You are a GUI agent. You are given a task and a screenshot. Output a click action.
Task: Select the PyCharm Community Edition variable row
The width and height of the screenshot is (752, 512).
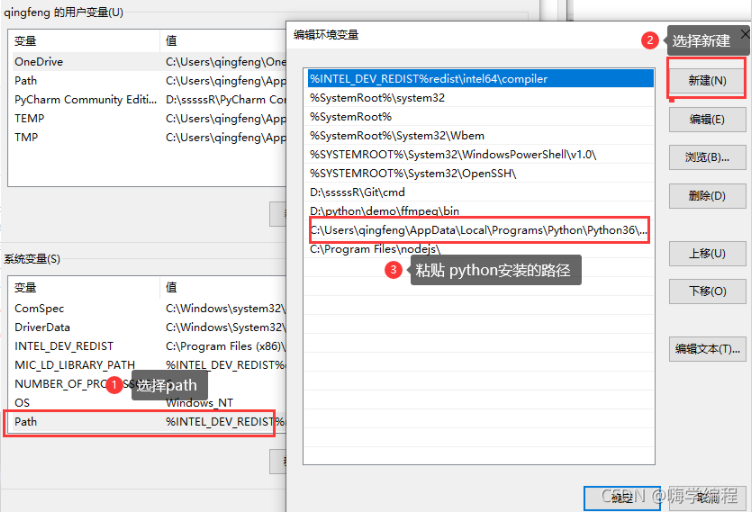[x=150, y=100]
